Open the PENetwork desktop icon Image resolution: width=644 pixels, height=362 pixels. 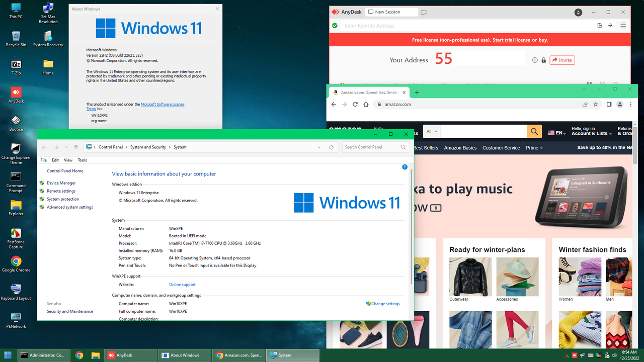[16, 320]
